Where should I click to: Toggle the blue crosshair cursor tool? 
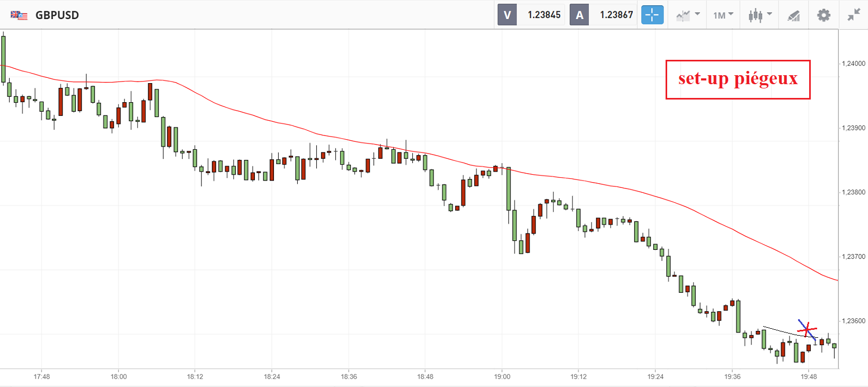point(652,15)
